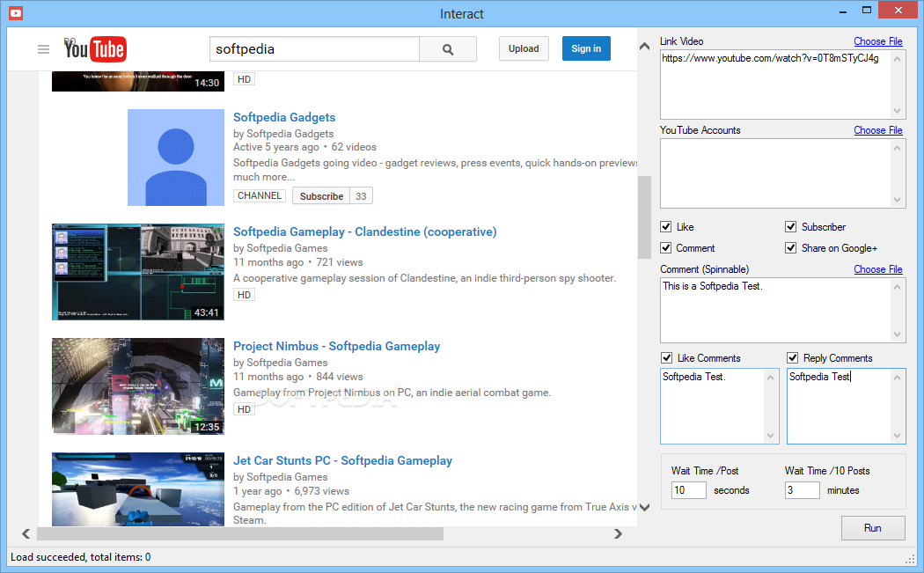
Task: Open the YouTube hamburger guide menu
Action: 44,49
